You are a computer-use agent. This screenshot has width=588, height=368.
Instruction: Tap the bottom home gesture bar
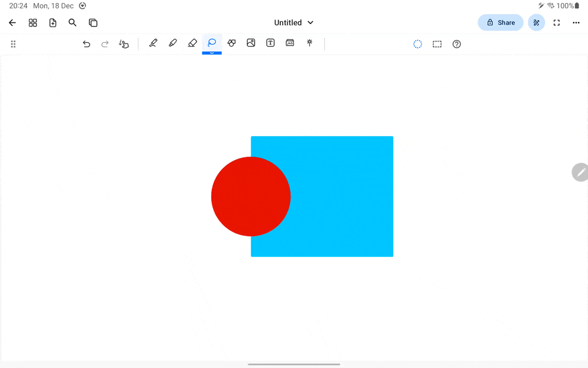[x=294, y=364]
